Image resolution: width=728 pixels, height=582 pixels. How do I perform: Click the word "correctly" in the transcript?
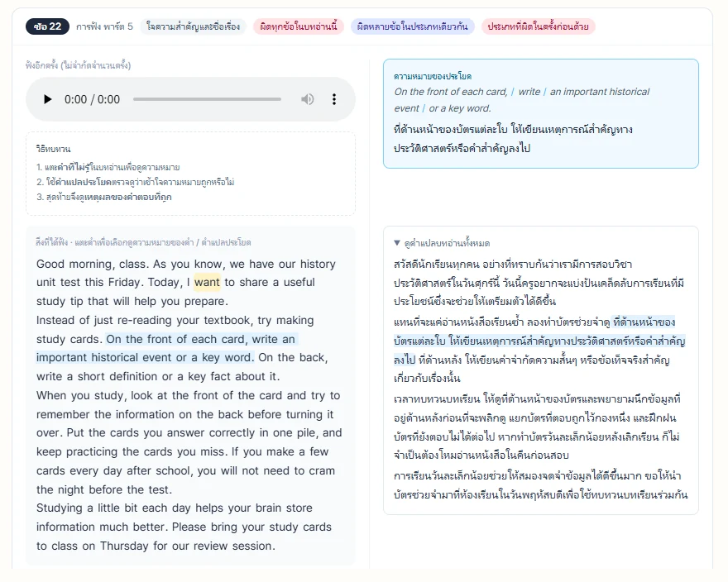[x=232, y=432]
